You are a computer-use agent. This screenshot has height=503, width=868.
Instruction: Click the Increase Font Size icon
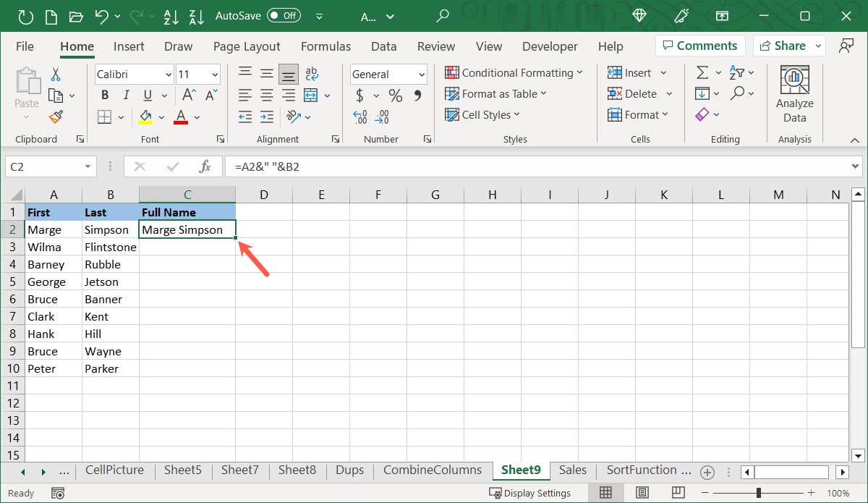click(187, 95)
